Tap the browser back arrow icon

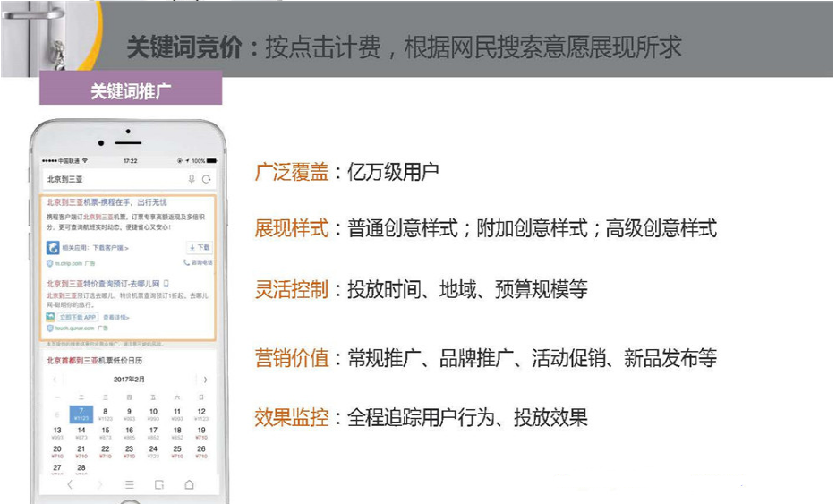(x=70, y=484)
